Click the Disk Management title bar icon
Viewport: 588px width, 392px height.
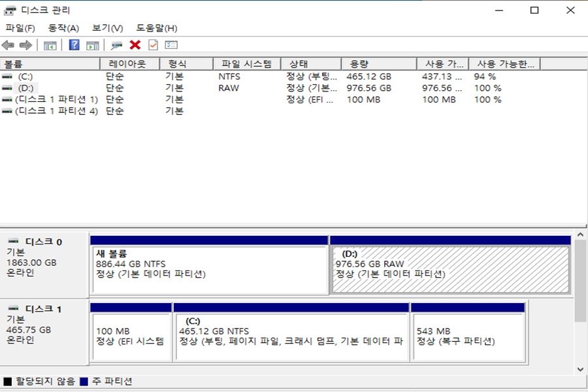(10, 10)
